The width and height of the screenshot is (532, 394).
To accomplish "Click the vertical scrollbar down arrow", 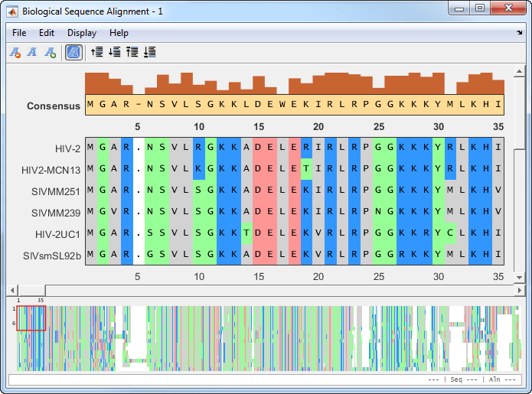I will point(520,277).
